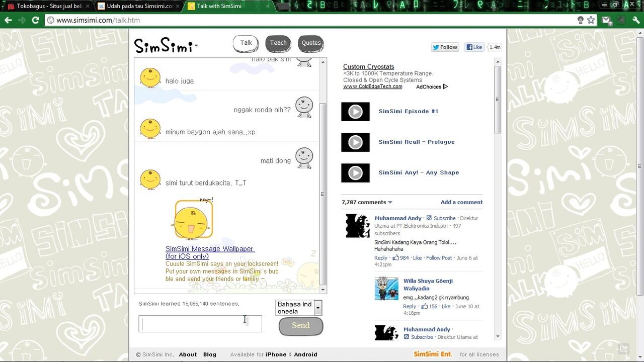The height and width of the screenshot is (362, 644).
Task: Click the yellow SimSimi avatar beside 'halo juga'
Action: click(x=150, y=78)
